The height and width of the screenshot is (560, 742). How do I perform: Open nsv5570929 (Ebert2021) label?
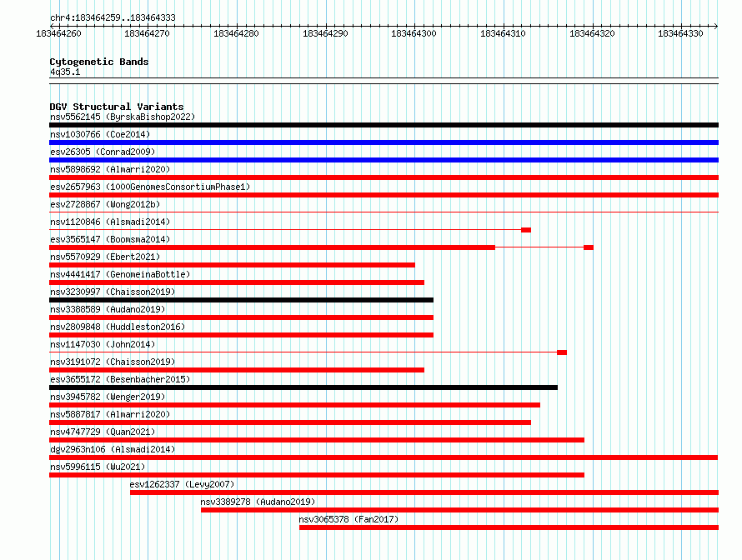(105, 257)
